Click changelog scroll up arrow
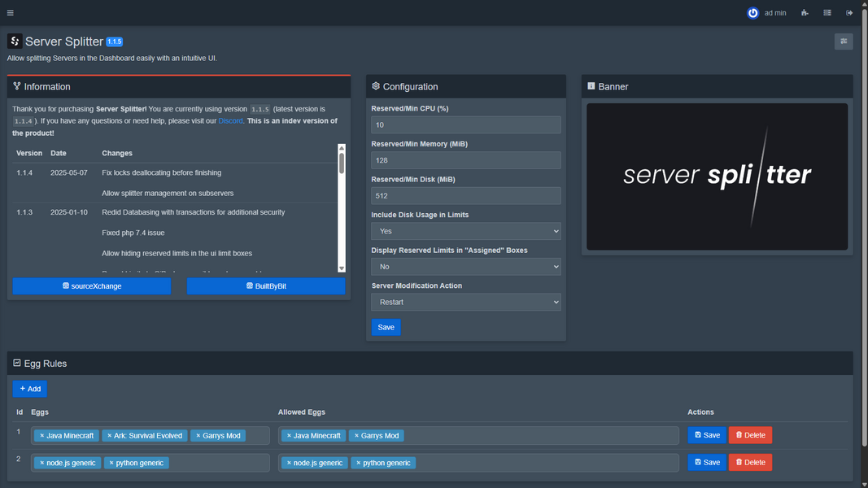Viewport: 868px width, 488px height. 342,148
